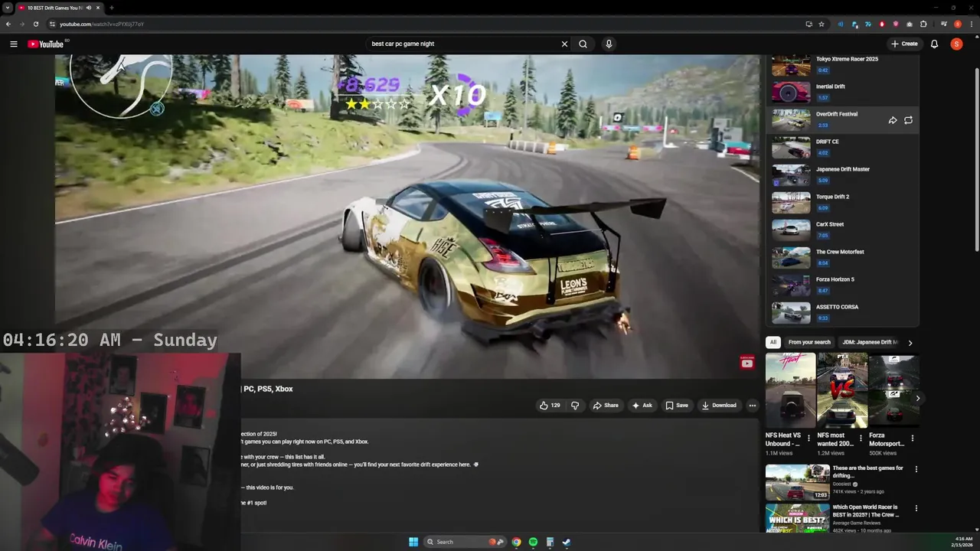Toggle loop on OverDrift Festival chapter
The height and width of the screenshot is (551, 980).
tap(908, 120)
